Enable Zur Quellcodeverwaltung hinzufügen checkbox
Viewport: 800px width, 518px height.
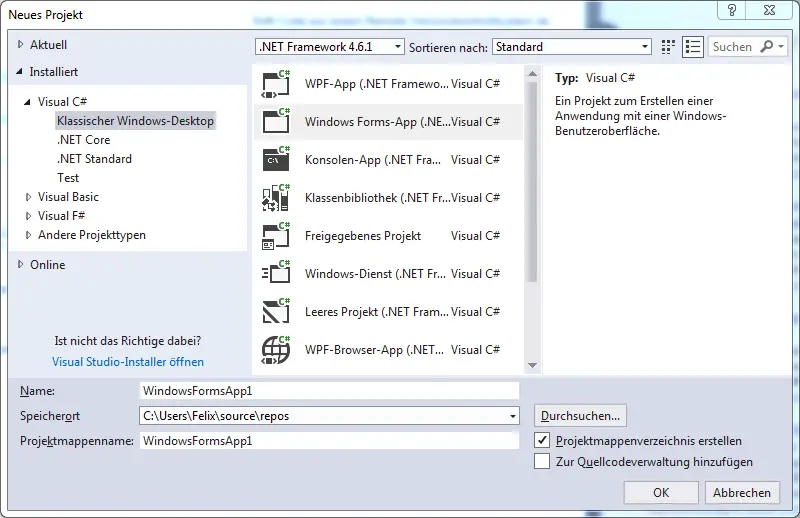point(542,461)
